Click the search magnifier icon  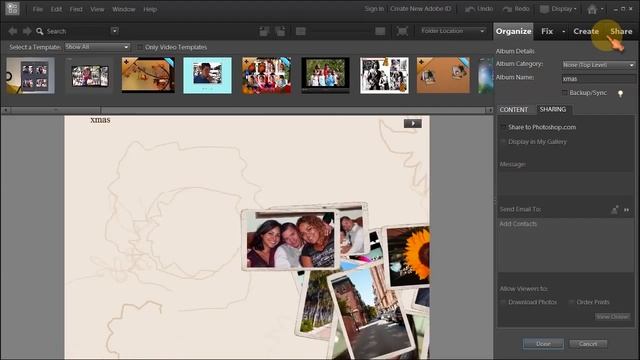(40, 31)
